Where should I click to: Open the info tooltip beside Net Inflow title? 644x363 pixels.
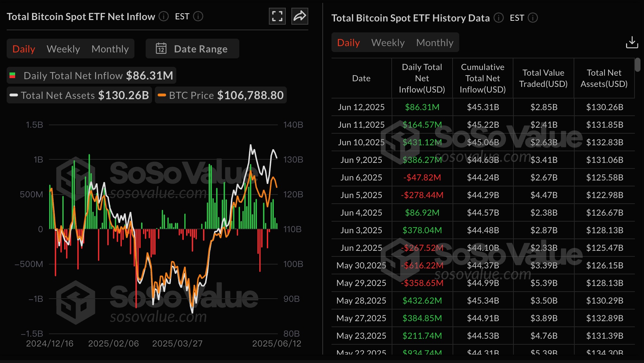point(163,16)
